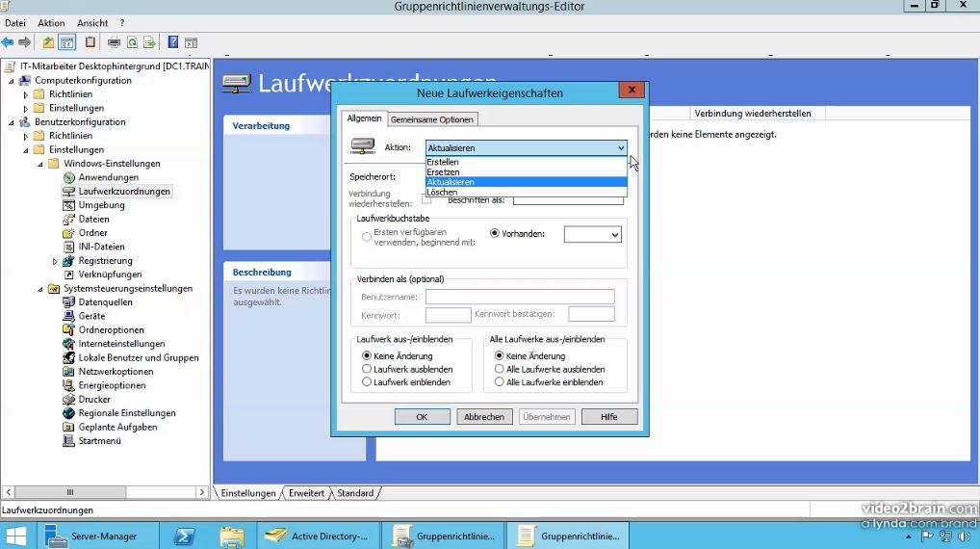
Task: Click the Print toolbar icon
Action: pos(114,42)
